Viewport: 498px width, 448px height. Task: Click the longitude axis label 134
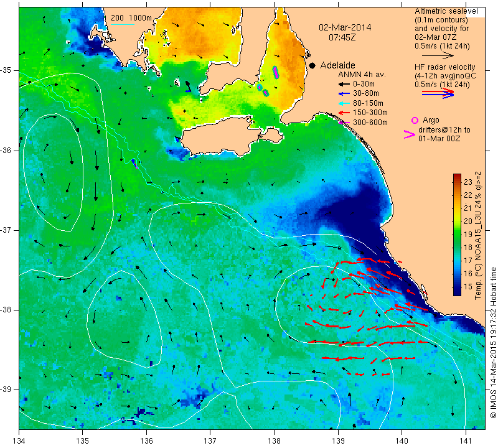coord(19,441)
